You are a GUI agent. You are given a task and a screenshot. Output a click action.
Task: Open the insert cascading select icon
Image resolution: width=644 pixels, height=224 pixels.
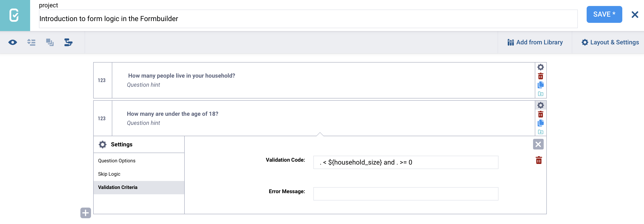[68, 42]
